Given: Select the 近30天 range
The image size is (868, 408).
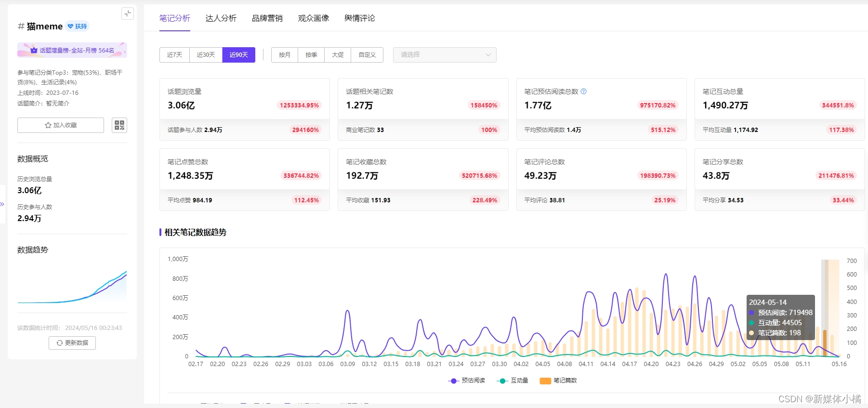Looking at the screenshot, I should click(x=206, y=55).
